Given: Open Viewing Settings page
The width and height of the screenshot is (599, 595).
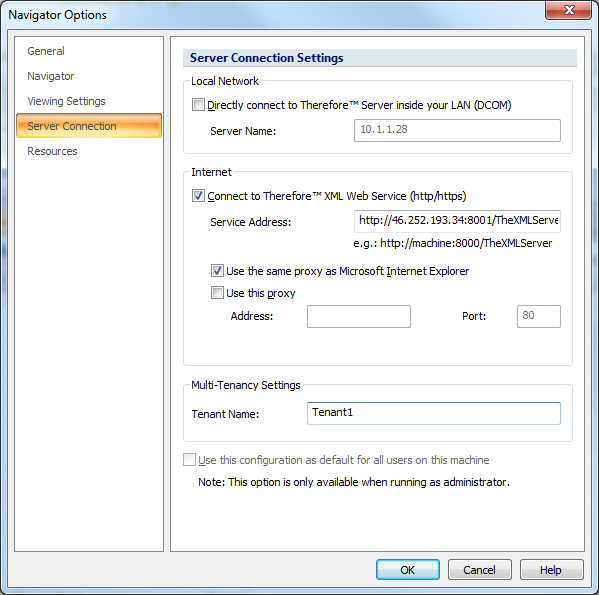Looking at the screenshot, I should click(x=66, y=101).
